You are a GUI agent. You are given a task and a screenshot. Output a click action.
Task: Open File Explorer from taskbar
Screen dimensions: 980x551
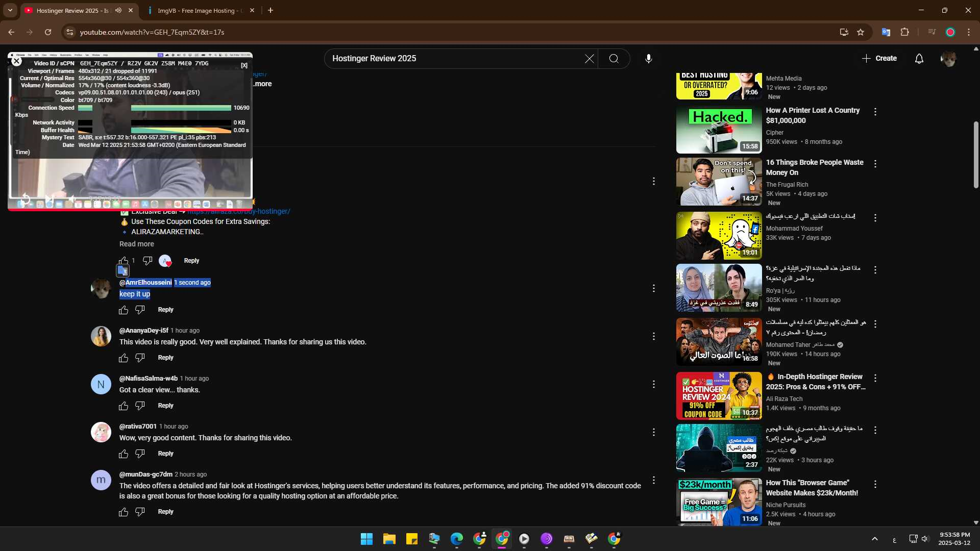[x=389, y=539]
